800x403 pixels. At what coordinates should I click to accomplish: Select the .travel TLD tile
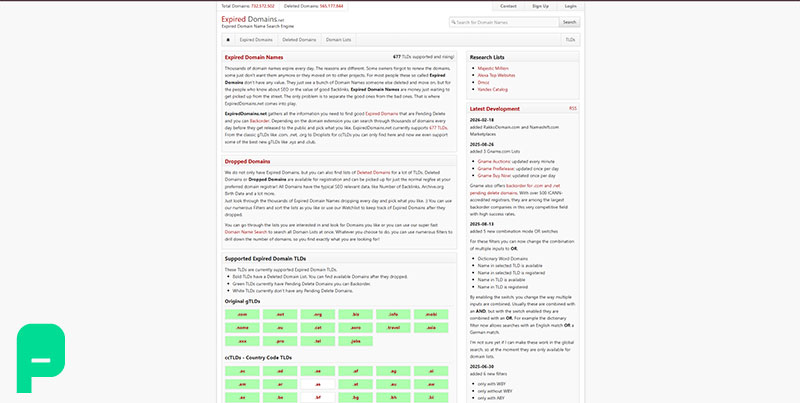tap(393, 328)
